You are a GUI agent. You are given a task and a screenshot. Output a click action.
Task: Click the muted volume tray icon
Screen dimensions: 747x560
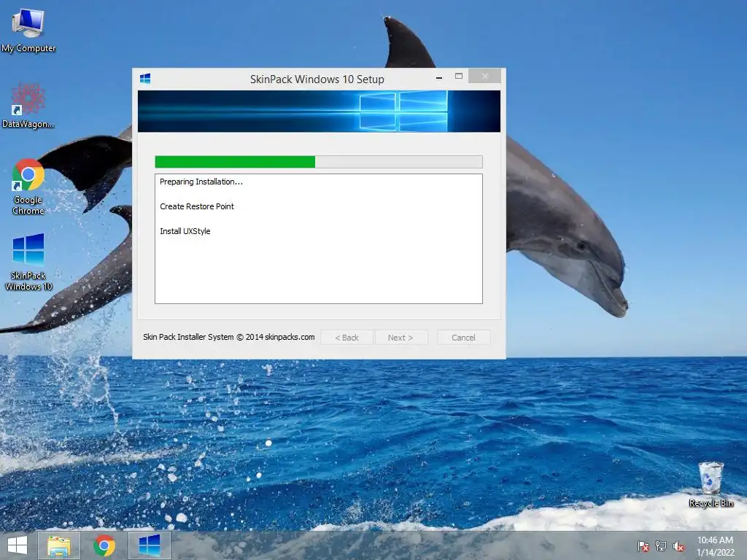[678, 546]
